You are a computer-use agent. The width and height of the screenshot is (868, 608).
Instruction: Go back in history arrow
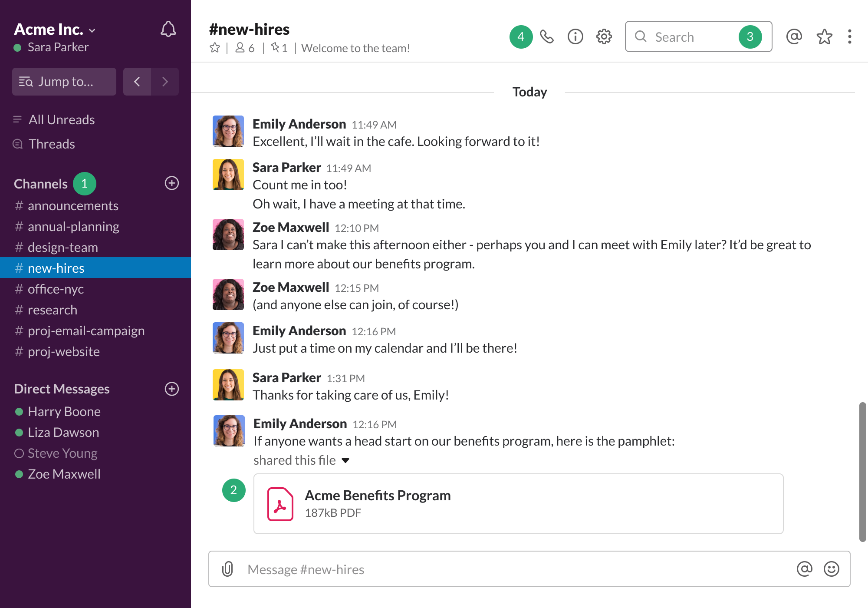tap(137, 82)
